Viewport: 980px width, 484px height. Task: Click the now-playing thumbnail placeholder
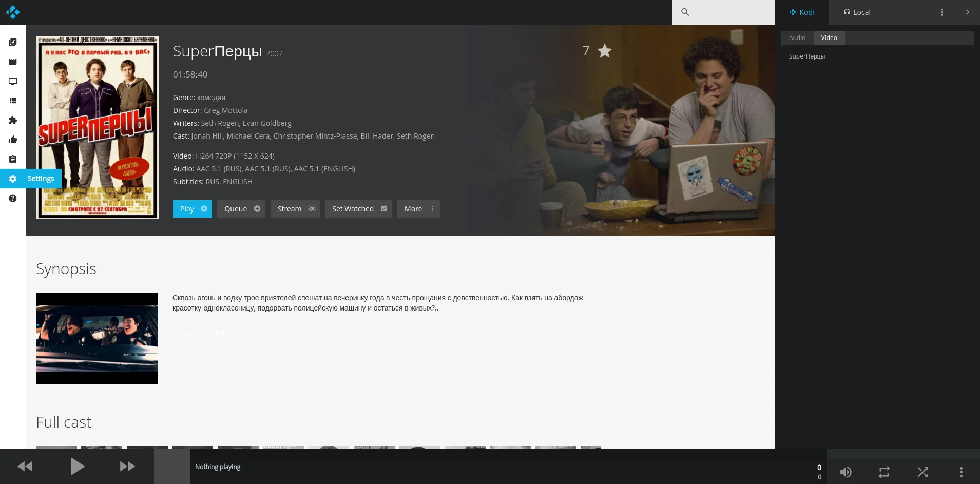coord(172,467)
